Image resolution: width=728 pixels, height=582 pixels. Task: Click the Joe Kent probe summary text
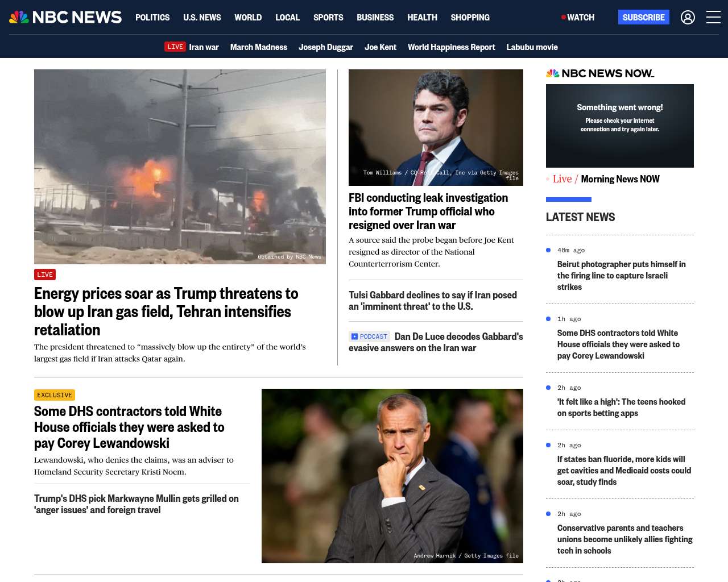pyautogui.click(x=431, y=252)
